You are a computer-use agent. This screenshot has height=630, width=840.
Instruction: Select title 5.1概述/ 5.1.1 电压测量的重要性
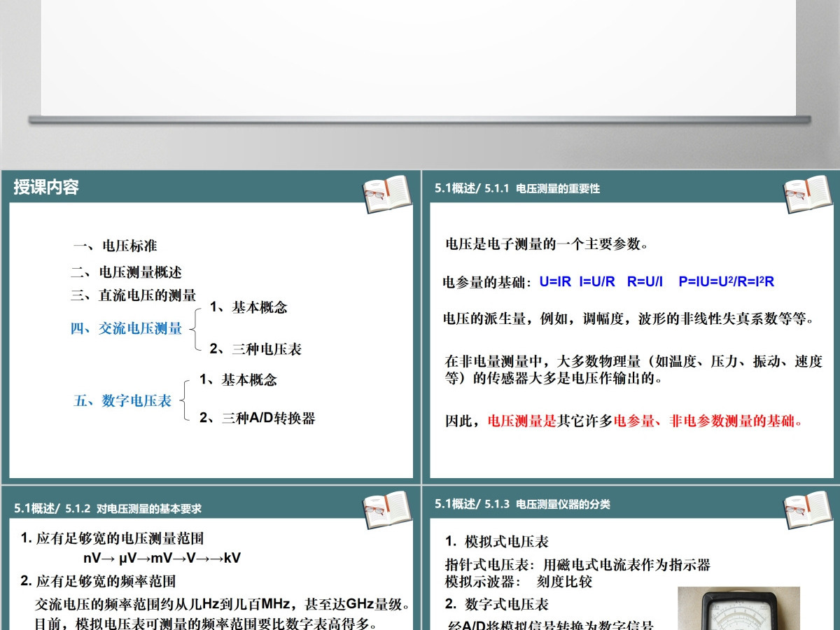pos(517,188)
